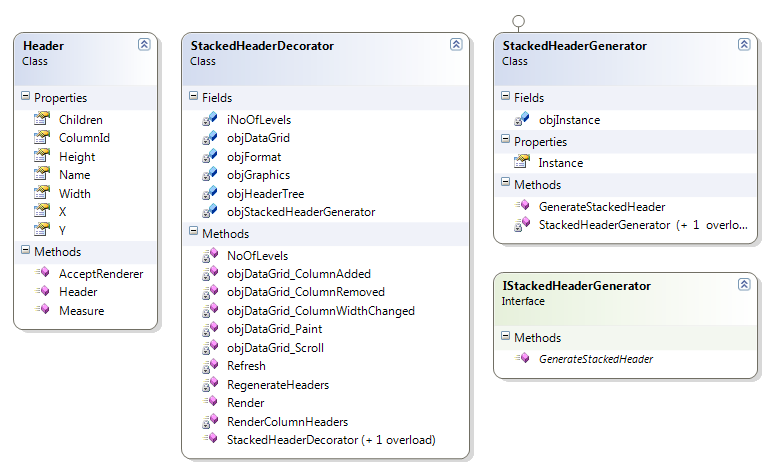Select the RenderColumnHeaders method entry

pyautogui.click(x=287, y=422)
